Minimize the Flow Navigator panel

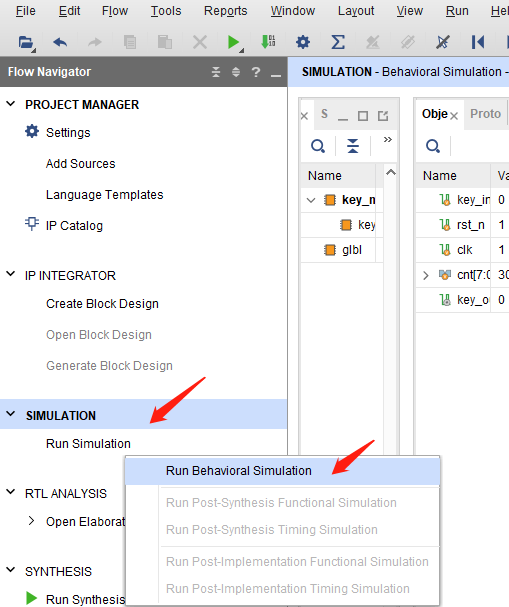[x=276, y=74]
